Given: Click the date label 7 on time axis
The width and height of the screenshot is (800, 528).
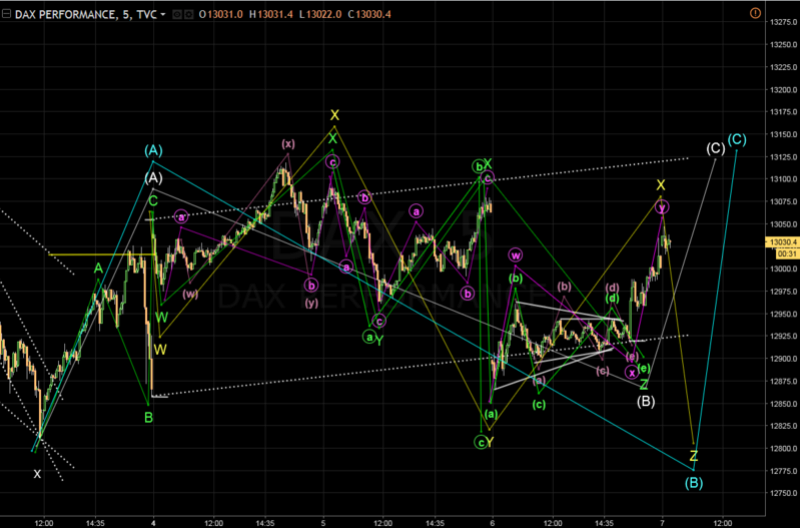Looking at the screenshot, I should click(662, 523).
